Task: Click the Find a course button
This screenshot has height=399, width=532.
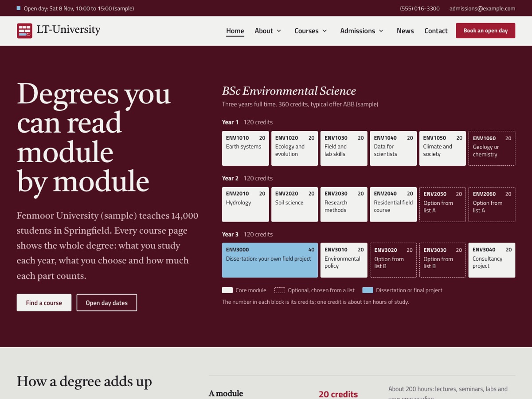Action: tap(44, 303)
